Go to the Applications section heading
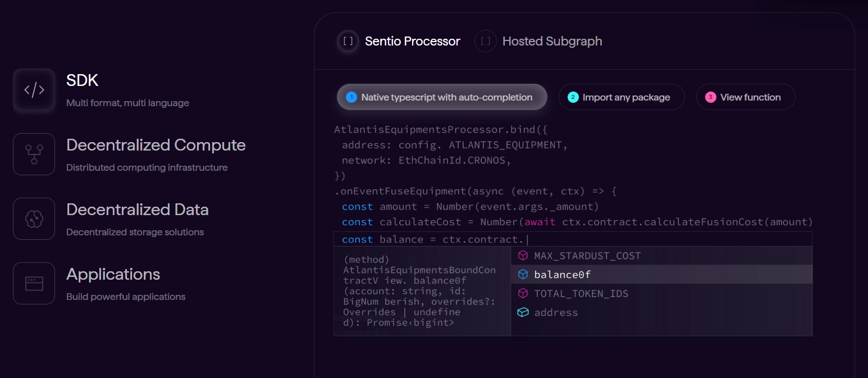This screenshot has height=378, width=868. pyautogui.click(x=113, y=274)
